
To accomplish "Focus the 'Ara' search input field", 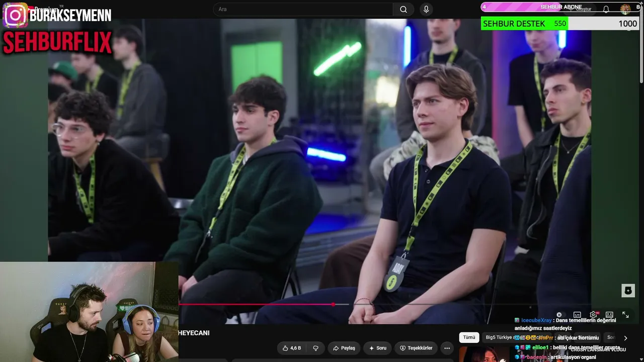I will click(x=303, y=10).
